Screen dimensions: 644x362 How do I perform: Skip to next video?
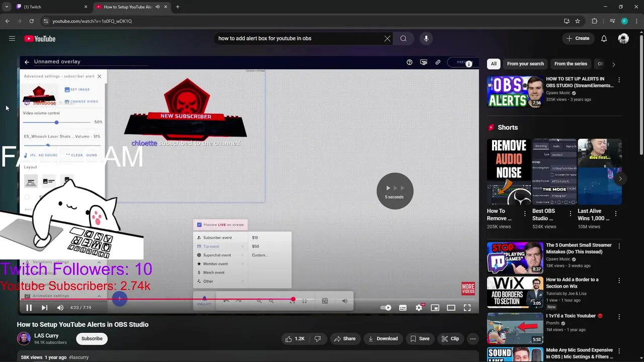click(x=44, y=308)
